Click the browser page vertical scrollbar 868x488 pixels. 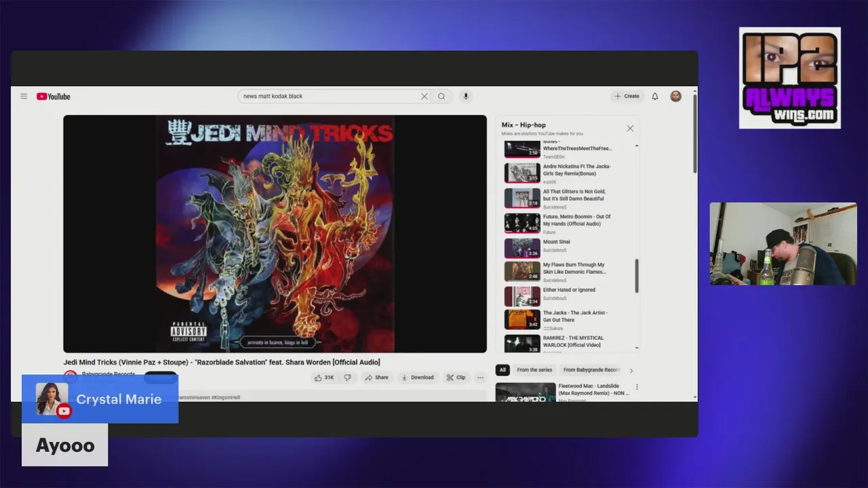(694, 132)
